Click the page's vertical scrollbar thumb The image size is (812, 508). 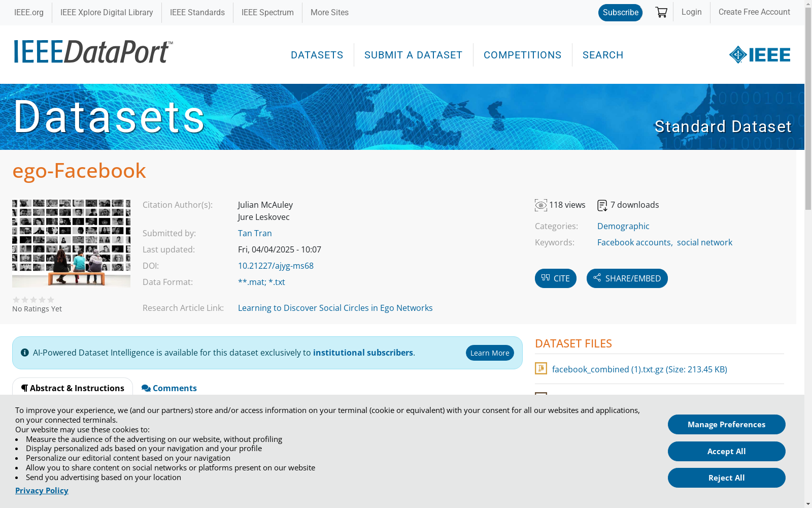coord(808,109)
